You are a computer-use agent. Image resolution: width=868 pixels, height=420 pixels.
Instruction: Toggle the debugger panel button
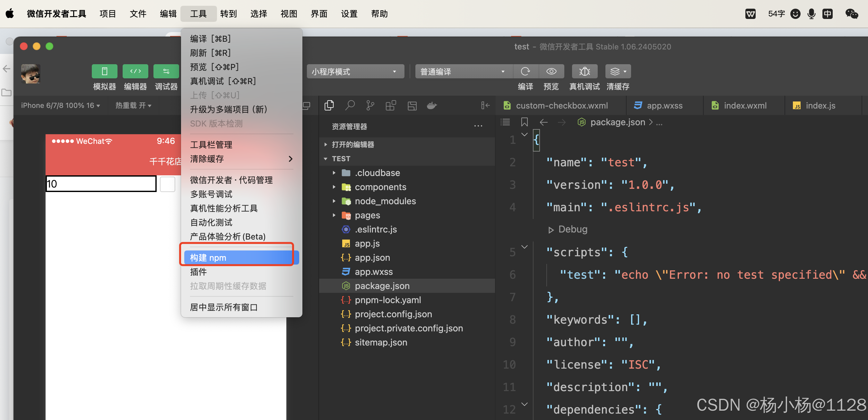click(166, 71)
